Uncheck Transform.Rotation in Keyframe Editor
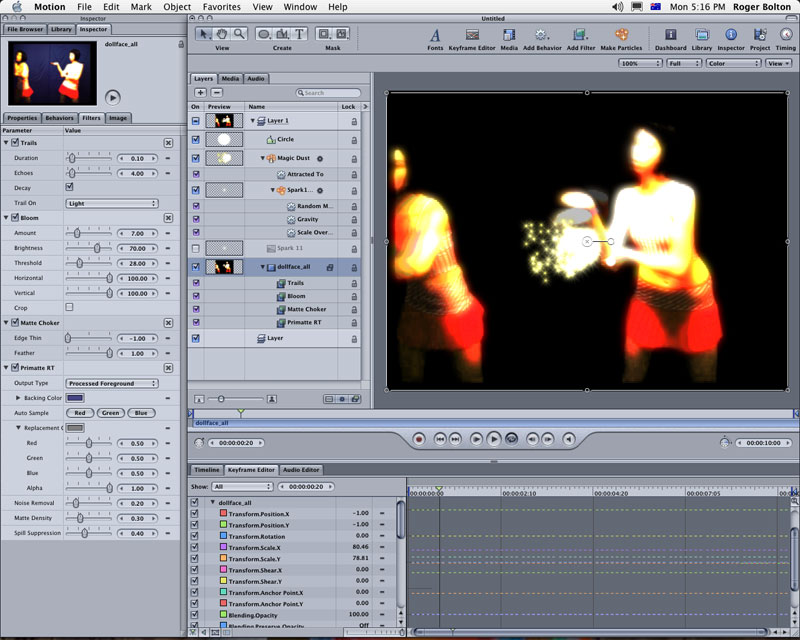Screen dimensions: 800x640 pos(194,536)
